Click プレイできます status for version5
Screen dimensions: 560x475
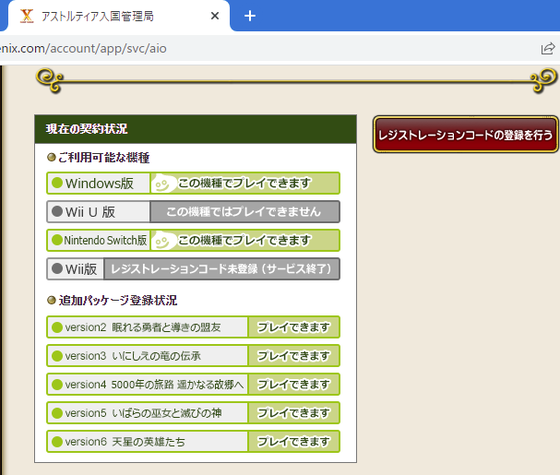pyautogui.click(x=294, y=412)
